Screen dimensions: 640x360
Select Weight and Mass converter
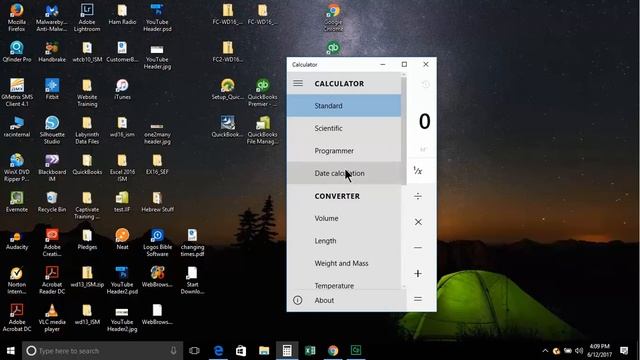[344, 263]
